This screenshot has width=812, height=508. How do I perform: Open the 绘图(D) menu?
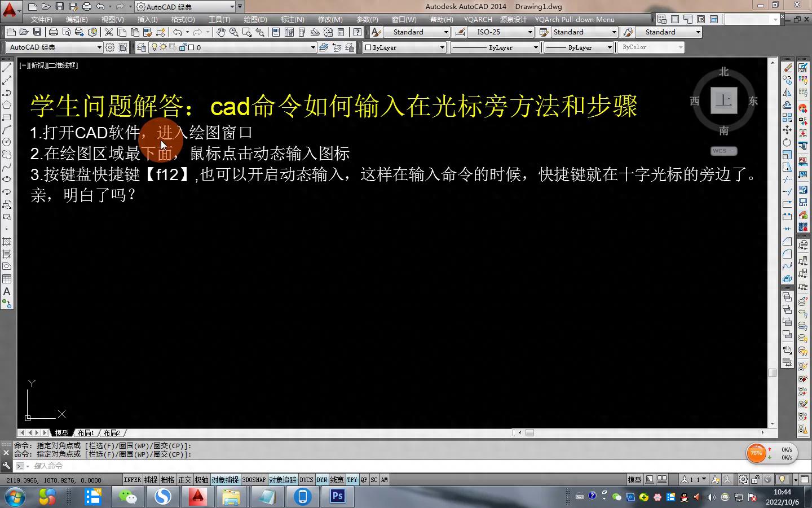pos(255,19)
